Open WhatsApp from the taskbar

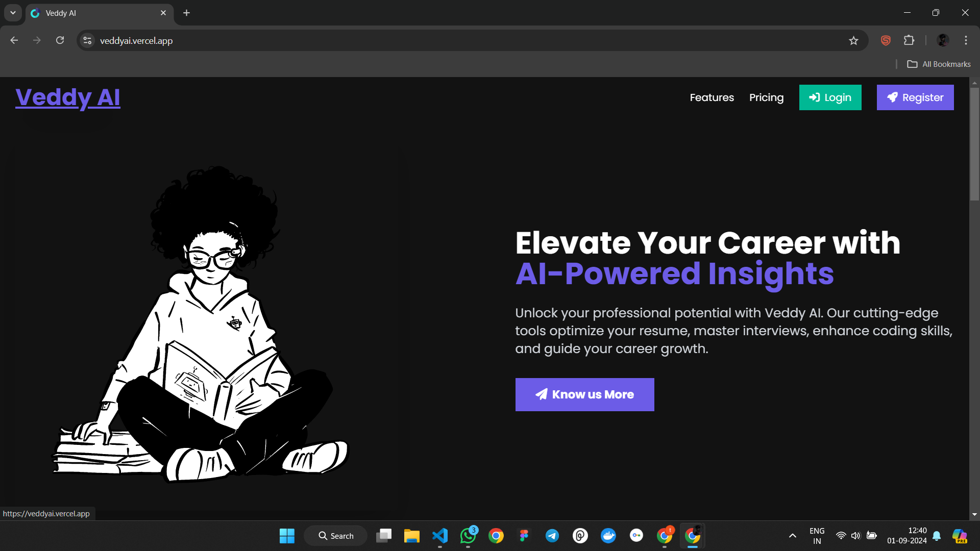(x=468, y=536)
